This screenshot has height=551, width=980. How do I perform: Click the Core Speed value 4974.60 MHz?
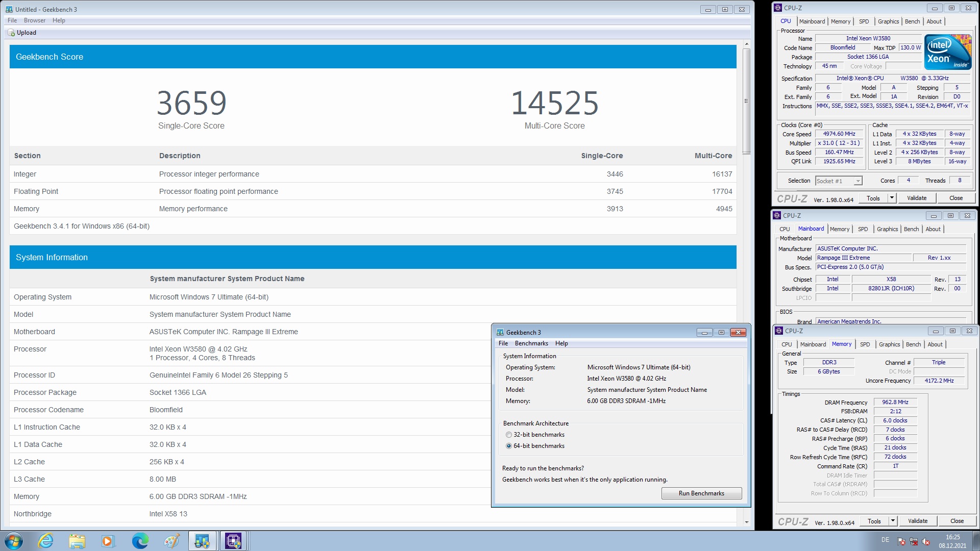840,134
